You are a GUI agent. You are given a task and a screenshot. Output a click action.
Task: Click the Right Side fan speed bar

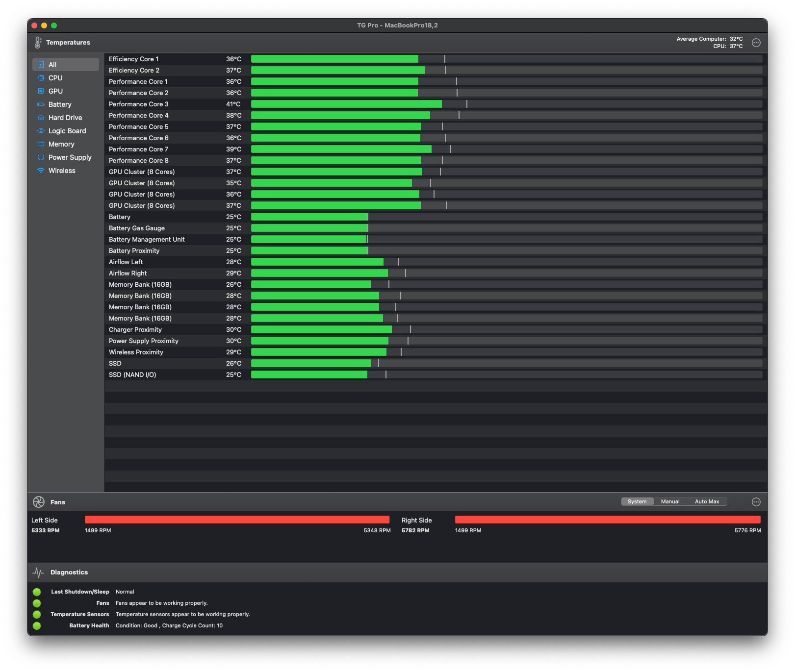tap(608, 520)
